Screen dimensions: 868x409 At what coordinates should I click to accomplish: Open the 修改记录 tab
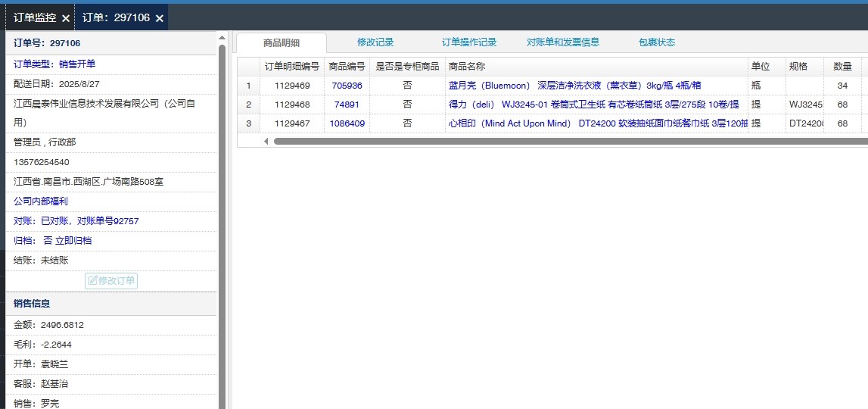[375, 42]
